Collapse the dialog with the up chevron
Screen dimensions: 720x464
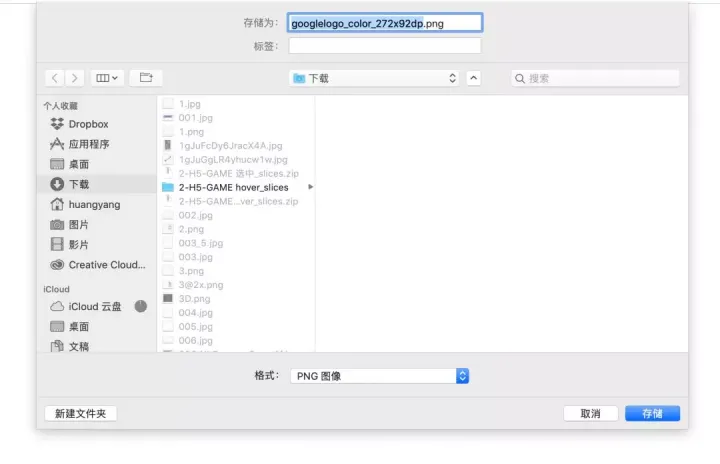coord(473,79)
